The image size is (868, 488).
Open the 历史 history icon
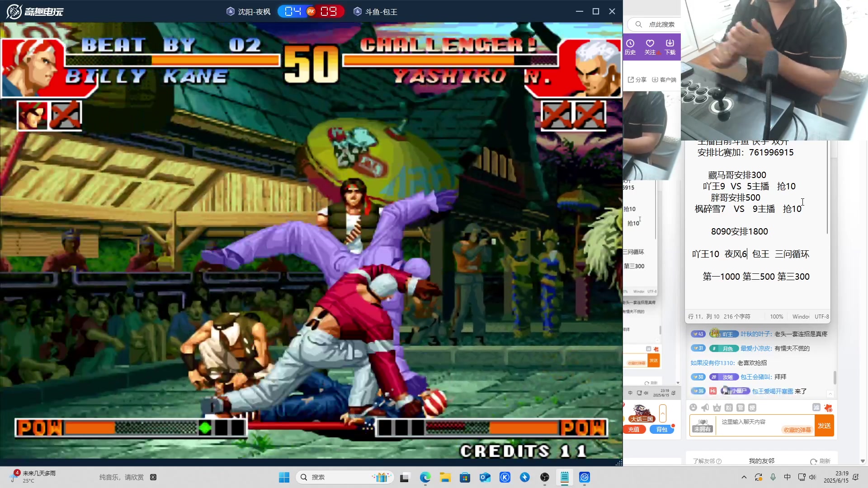[630, 47]
